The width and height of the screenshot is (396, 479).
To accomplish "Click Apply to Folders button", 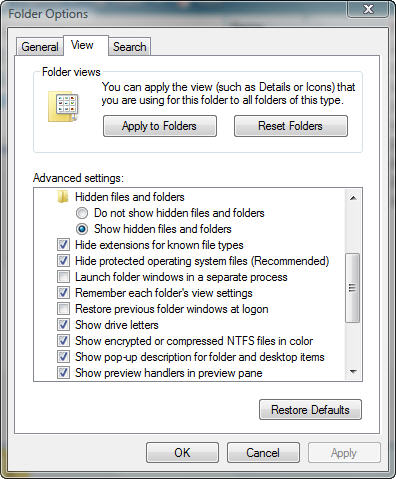I will click(160, 126).
